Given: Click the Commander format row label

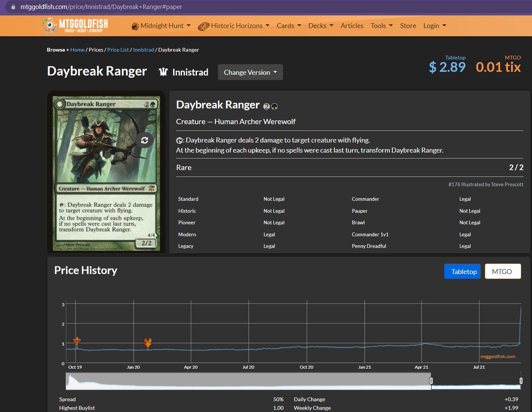Looking at the screenshot, I should 365,199.
